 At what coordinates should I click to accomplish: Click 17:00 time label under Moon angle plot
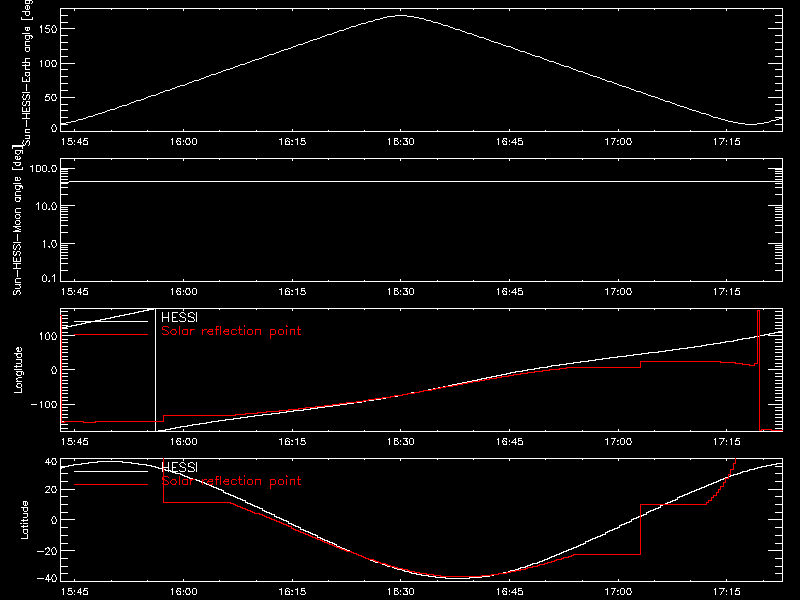(618, 292)
